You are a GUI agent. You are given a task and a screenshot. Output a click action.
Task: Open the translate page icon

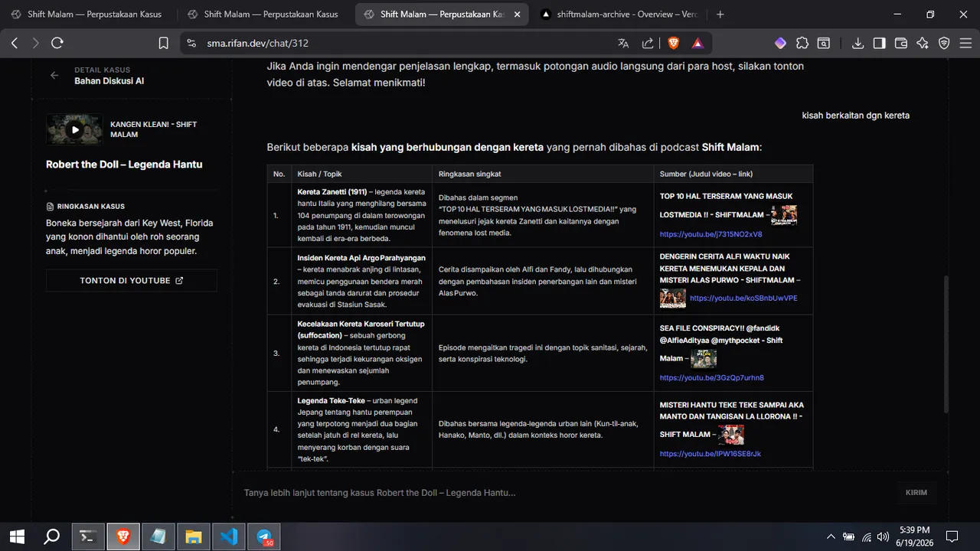coord(623,44)
